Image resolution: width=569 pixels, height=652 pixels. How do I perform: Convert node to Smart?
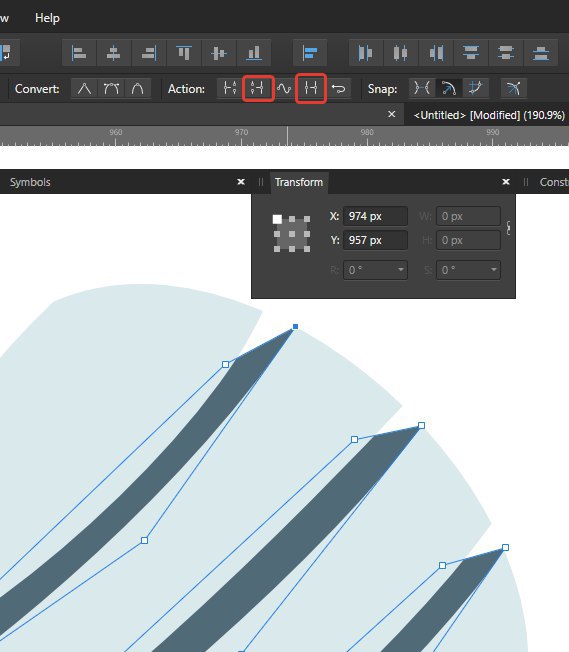coord(137,89)
